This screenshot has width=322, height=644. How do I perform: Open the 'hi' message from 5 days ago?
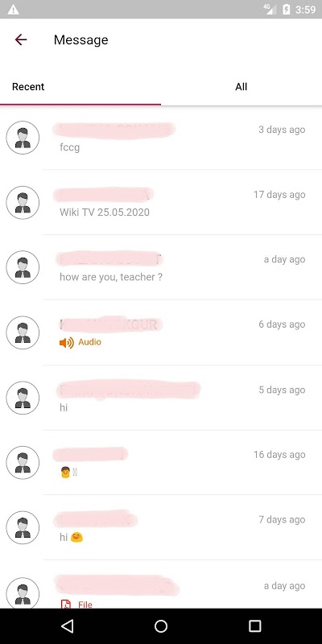pyautogui.click(x=161, y=398)
